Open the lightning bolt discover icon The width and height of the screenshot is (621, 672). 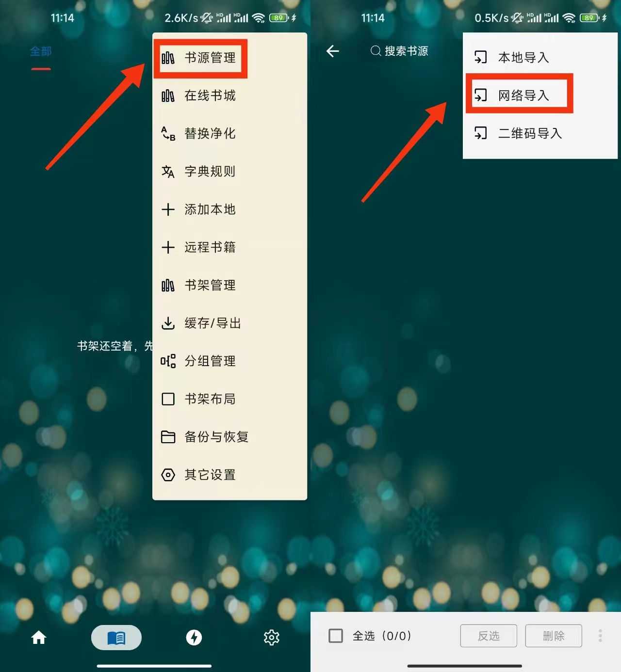point(194,638)
